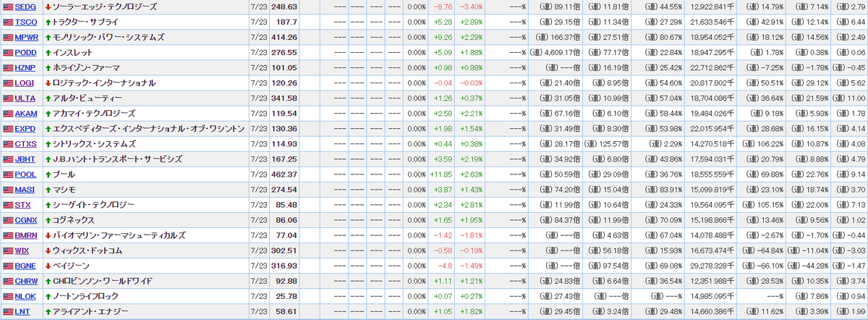Click the US flag icon beside MPWR

[8, 37]
